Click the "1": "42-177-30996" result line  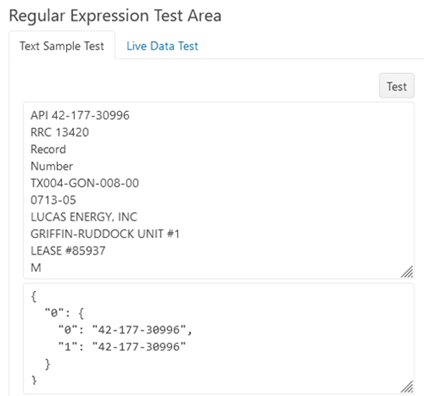click(122, 347)
